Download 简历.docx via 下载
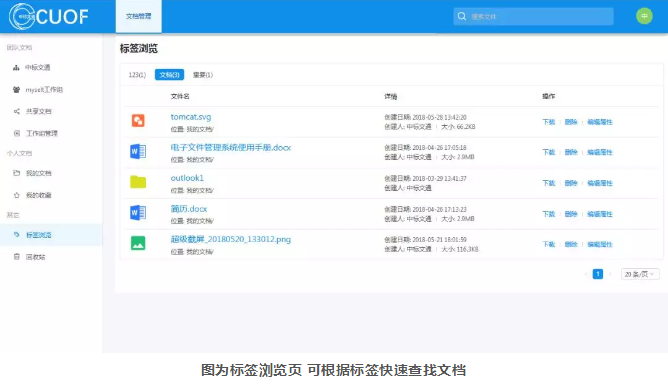The width and height of the screenshot is (668, 392). (549, 214)
